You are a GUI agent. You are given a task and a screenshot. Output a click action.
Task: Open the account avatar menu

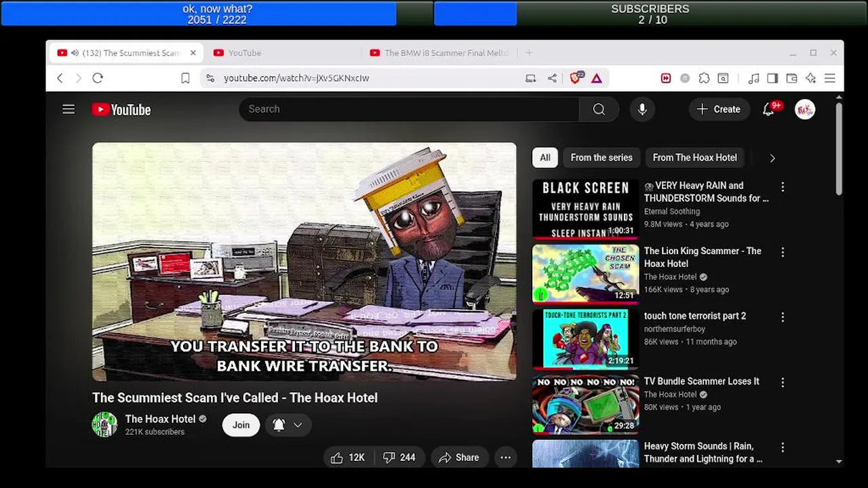[805, 109]
